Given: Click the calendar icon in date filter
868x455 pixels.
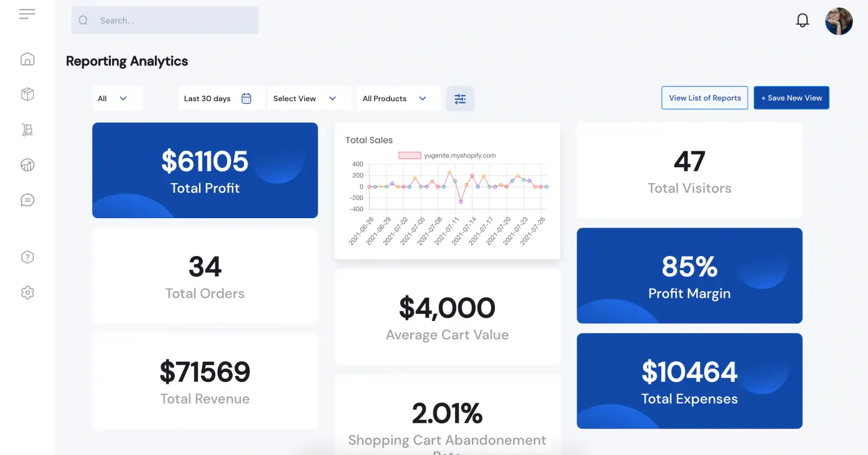Looking at the screenshot, I should (x=246, y=98).
